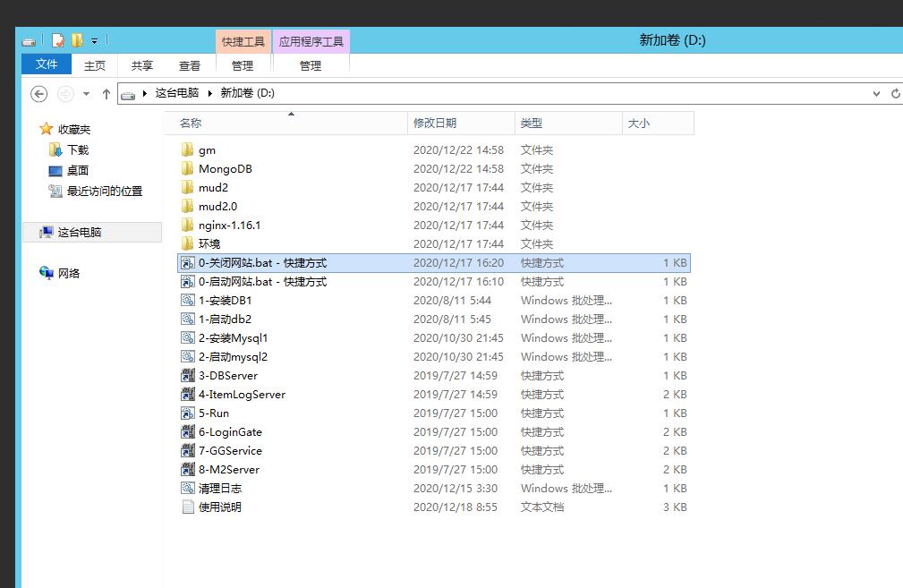Select 这台电脑 in navigation pane
The image size is (903, 588).
pos(80,233)
